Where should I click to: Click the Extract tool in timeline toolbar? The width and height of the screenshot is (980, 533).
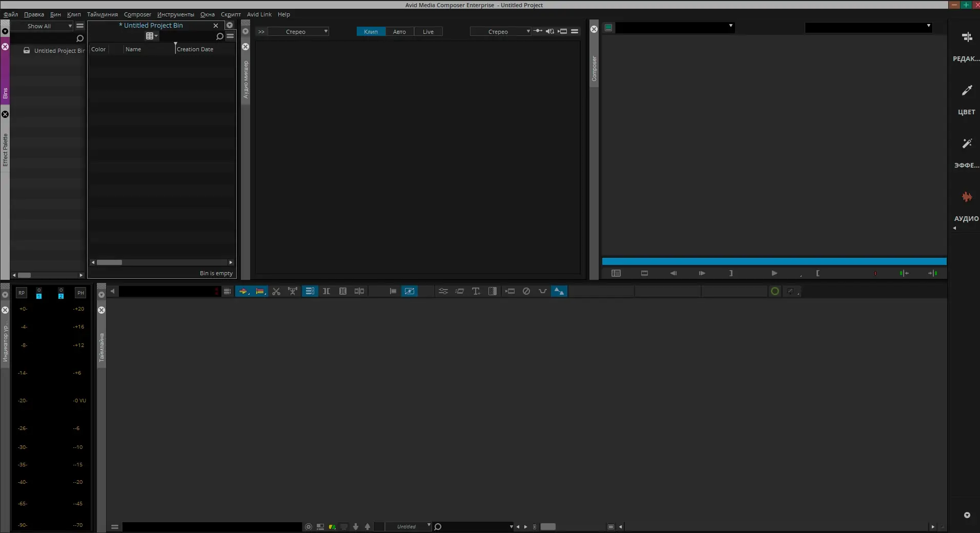coord(293,291)
